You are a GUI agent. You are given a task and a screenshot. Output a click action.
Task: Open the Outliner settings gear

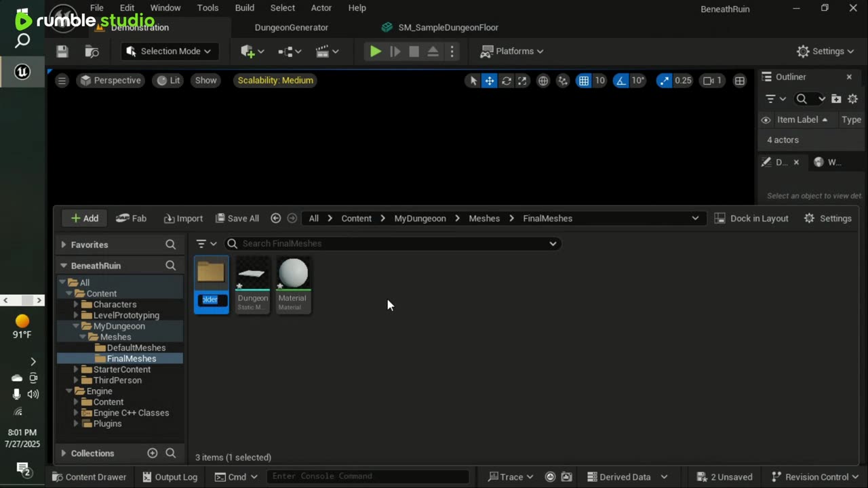(852, 99)
